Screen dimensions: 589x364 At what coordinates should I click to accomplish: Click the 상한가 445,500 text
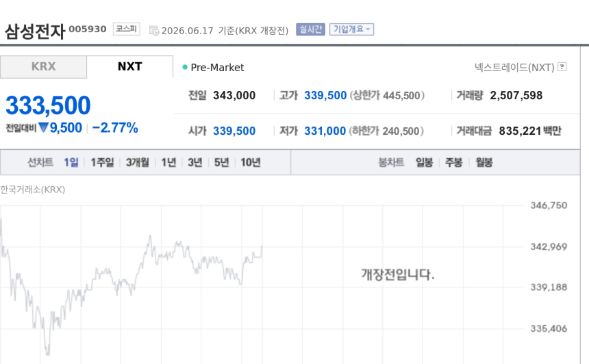click(387, 96)
